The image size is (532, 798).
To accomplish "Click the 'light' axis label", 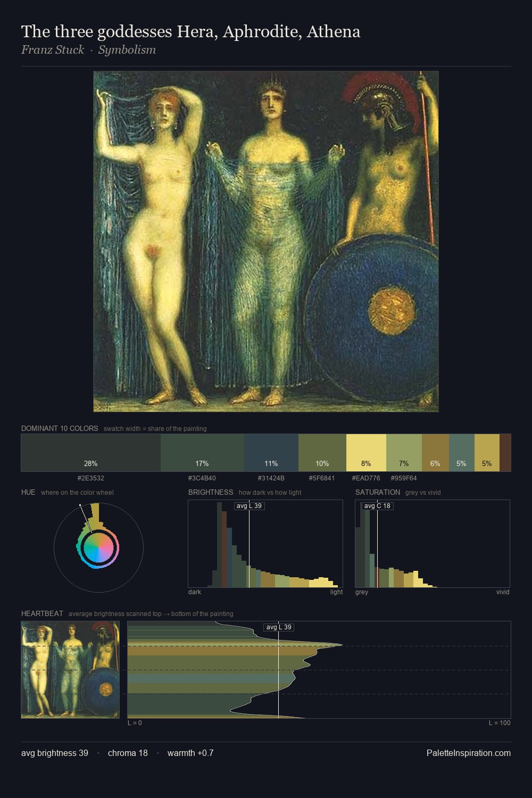I will 336,592.
